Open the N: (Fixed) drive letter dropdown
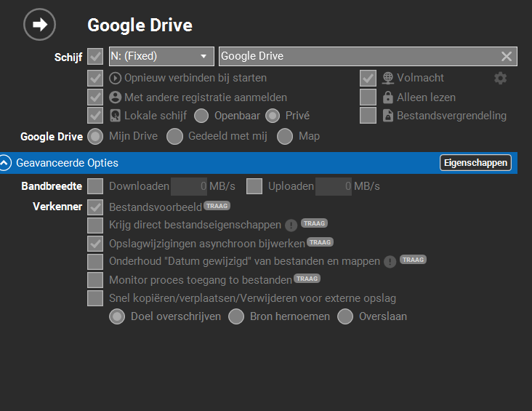The image size is (532, 411). (x=161, y=57)
